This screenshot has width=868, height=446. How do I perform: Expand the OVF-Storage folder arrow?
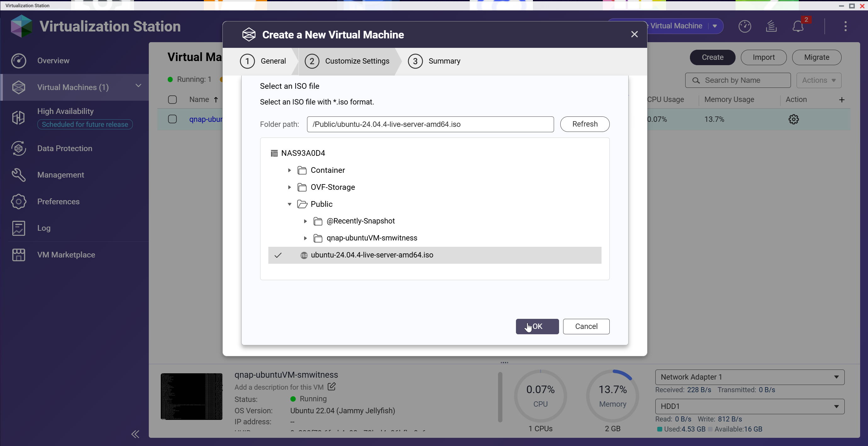pos(289,187)
